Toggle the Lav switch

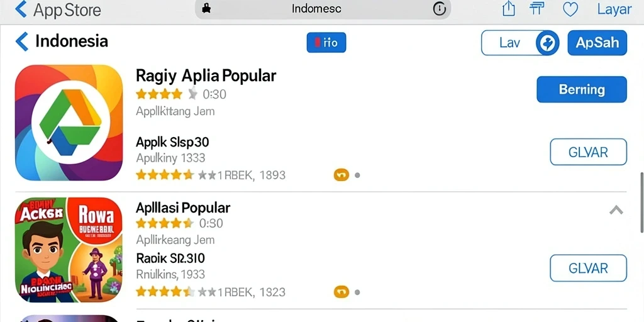point(520,43)
